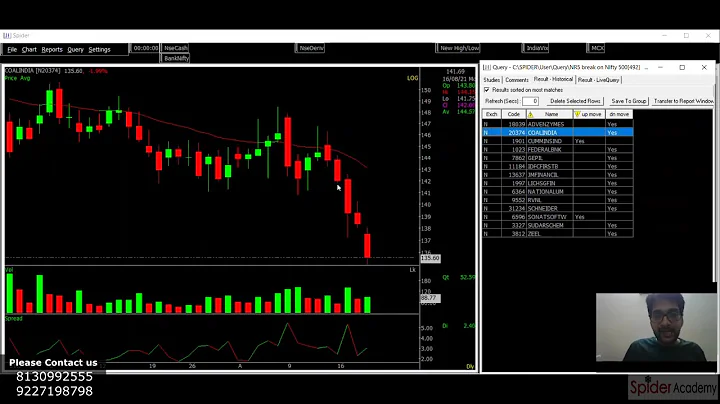Click the yellow icon in up move header
This screenshot has width=720, height=404.
tap(577, 114)
